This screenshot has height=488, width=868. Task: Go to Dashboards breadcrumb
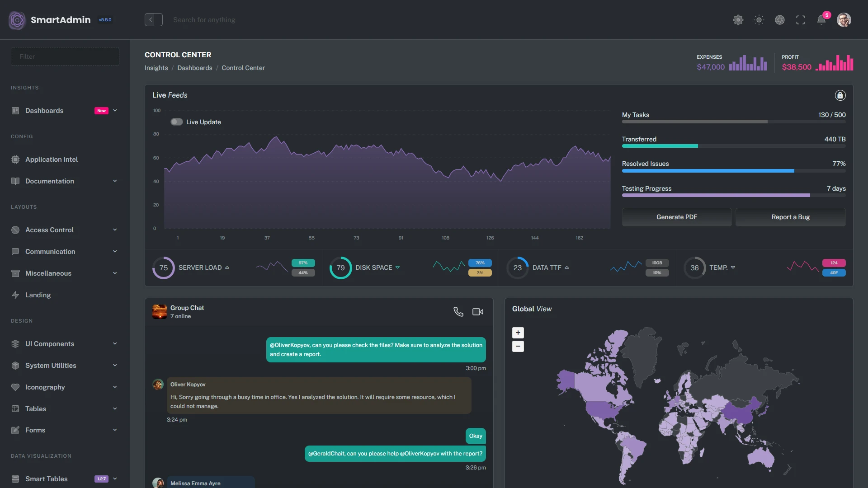tap(195, 68)
